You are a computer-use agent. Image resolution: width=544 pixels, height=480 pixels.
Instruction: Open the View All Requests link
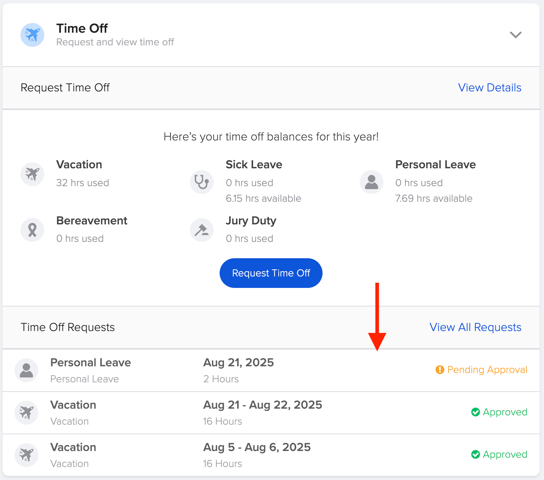tap(475, 327)
